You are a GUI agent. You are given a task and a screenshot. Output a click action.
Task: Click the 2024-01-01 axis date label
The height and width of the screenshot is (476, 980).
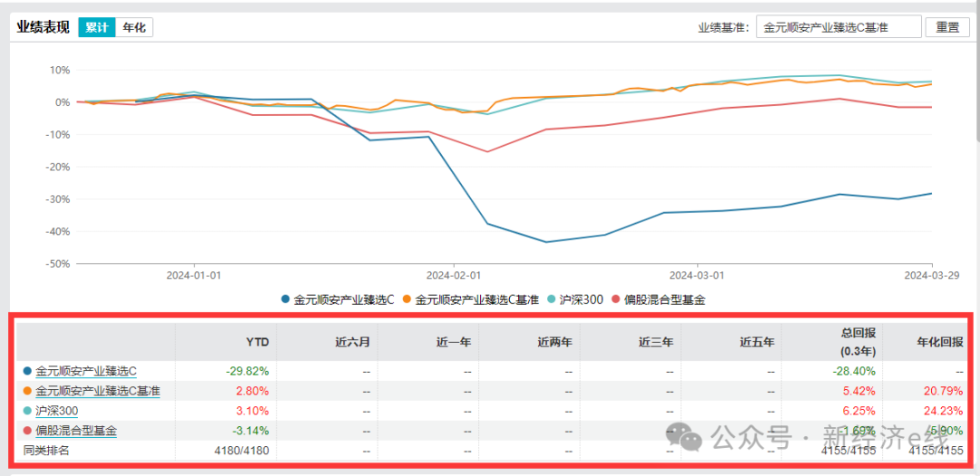click(194, 275)
